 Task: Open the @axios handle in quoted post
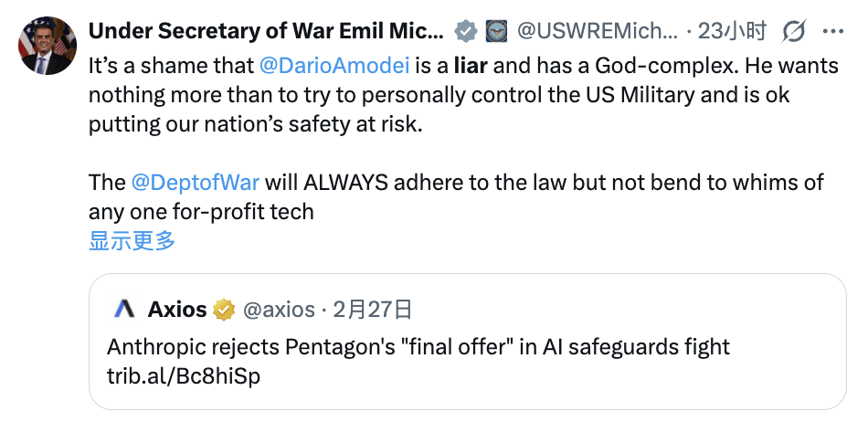tap(279, 310)
